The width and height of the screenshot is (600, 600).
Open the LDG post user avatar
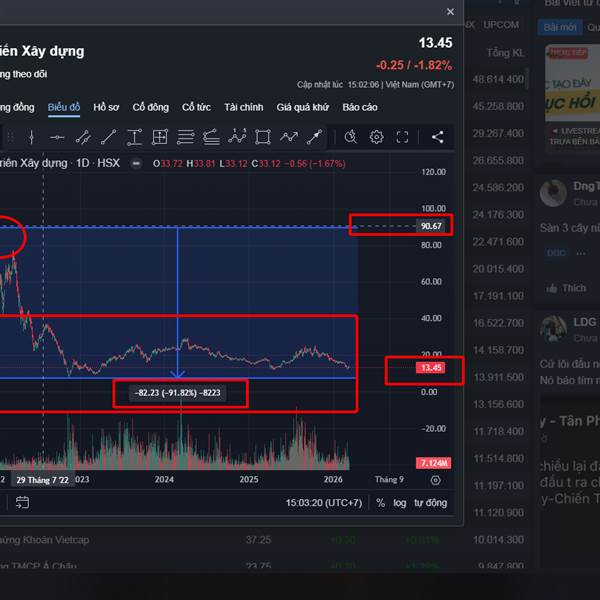click(553, 329)
